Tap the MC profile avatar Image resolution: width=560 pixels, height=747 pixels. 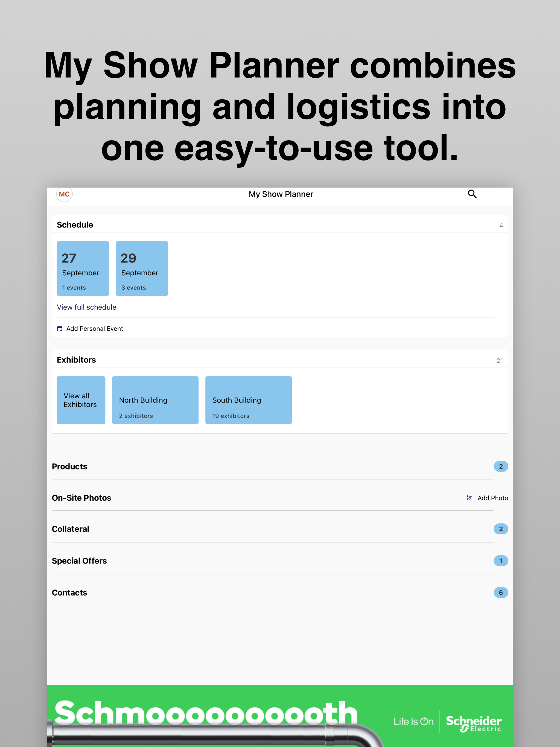[64, 194]
